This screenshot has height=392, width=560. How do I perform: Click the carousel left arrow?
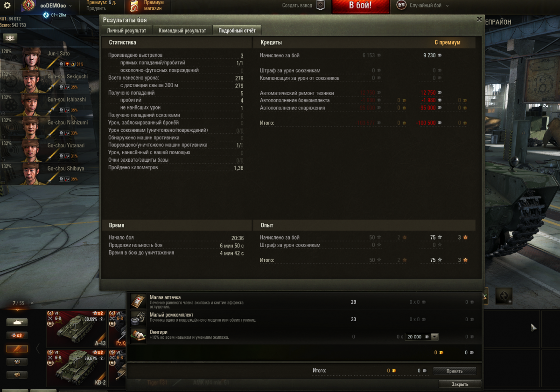38,348
